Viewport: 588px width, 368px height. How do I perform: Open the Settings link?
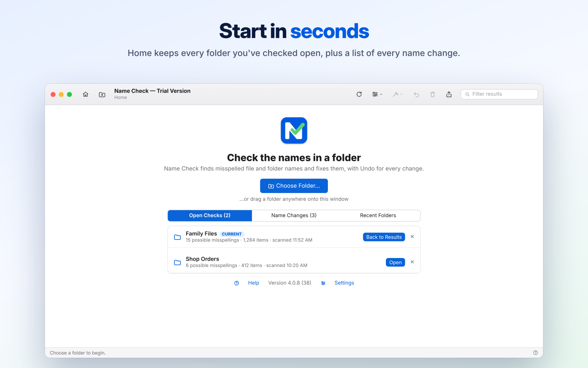(344, 283)
